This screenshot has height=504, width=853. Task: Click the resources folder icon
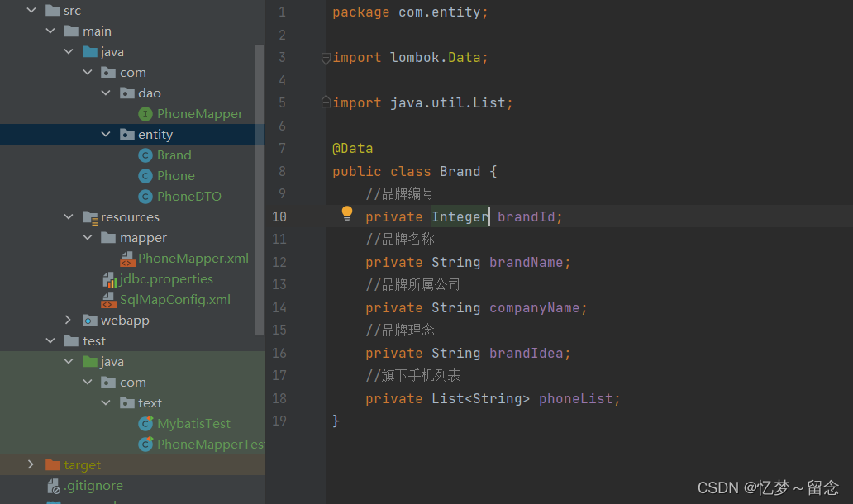click(x=90, y=217)
